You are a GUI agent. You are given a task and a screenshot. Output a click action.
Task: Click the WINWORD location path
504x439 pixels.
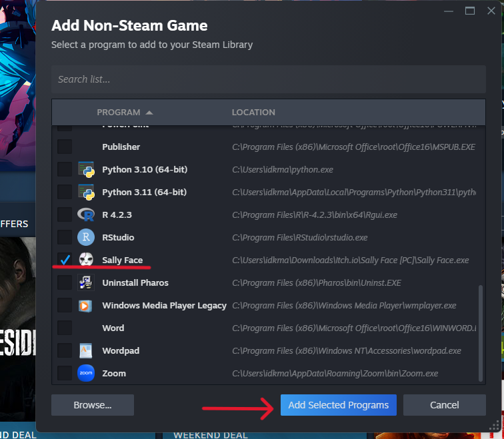pyautogui.click(x=354, y=328)
